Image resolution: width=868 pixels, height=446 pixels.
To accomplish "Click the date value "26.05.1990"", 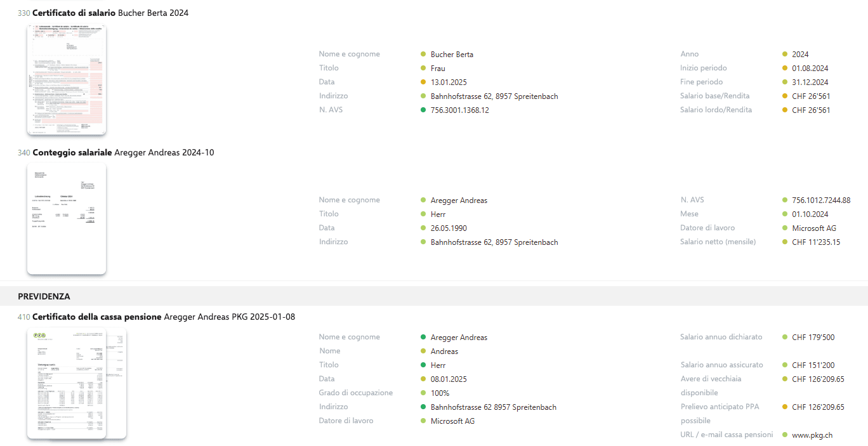I will pos(449,228).
